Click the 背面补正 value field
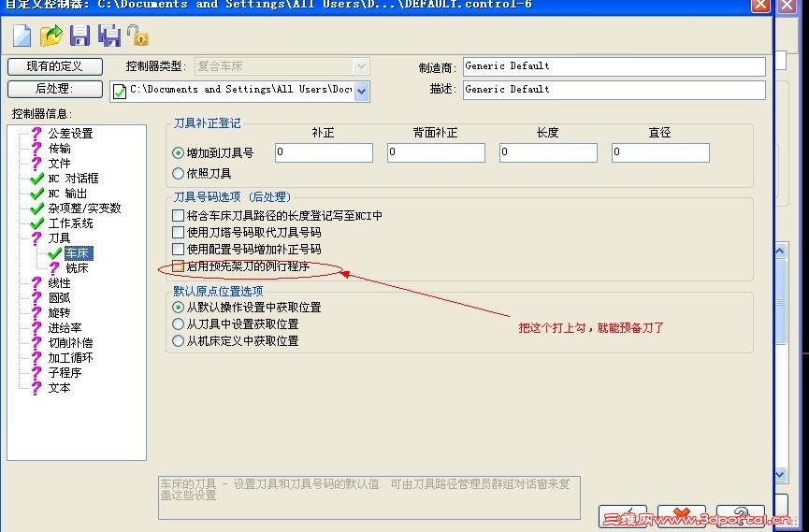Viewport: 809px width, 532px height. pos(436,152)
